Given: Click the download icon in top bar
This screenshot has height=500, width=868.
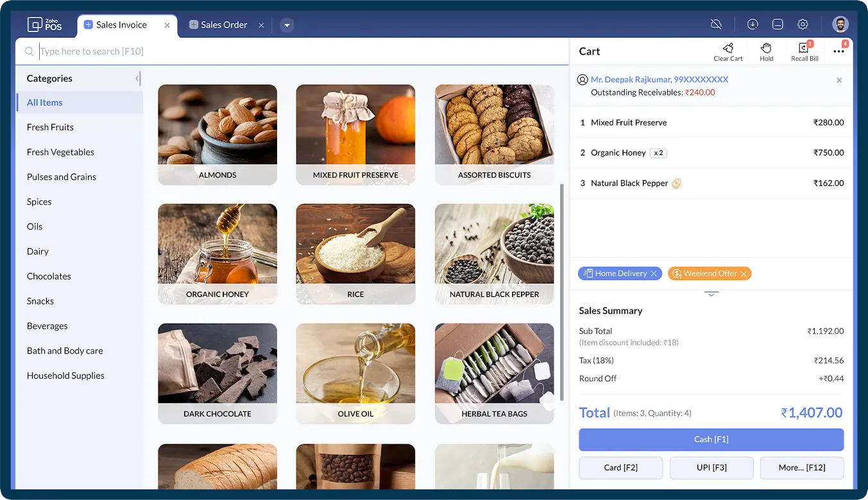Looking at the screenshot, I should (753, 24).
